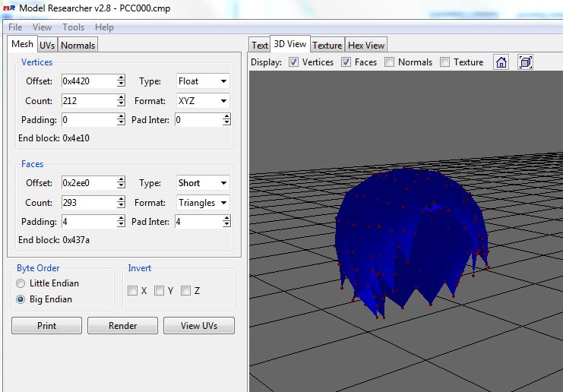Enable the Texture display checkbox
This screenshot has width=563, height=392.
(x=444, y=62)
